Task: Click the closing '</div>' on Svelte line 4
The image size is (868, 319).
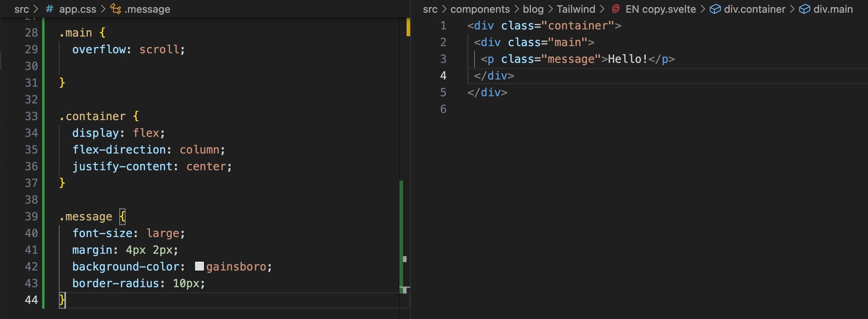Action: point(494,76)
